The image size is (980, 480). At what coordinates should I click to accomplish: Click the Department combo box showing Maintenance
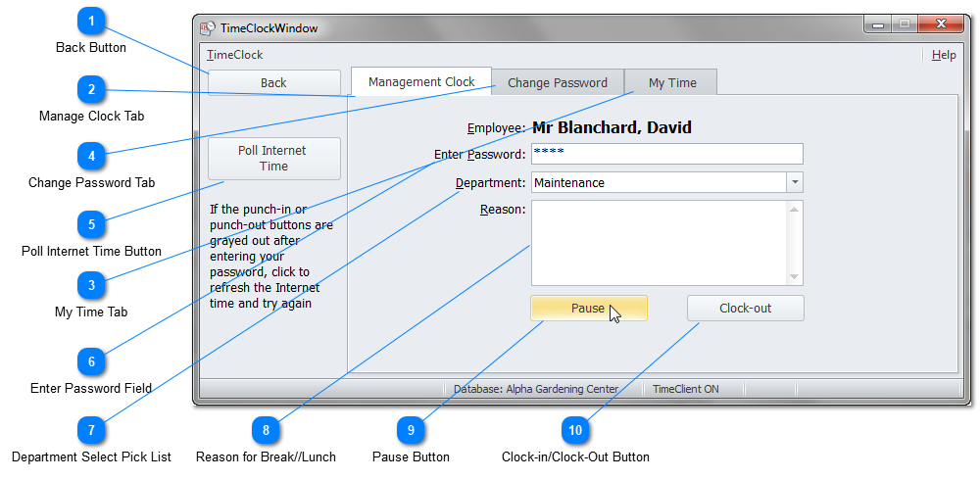point(658,182)
